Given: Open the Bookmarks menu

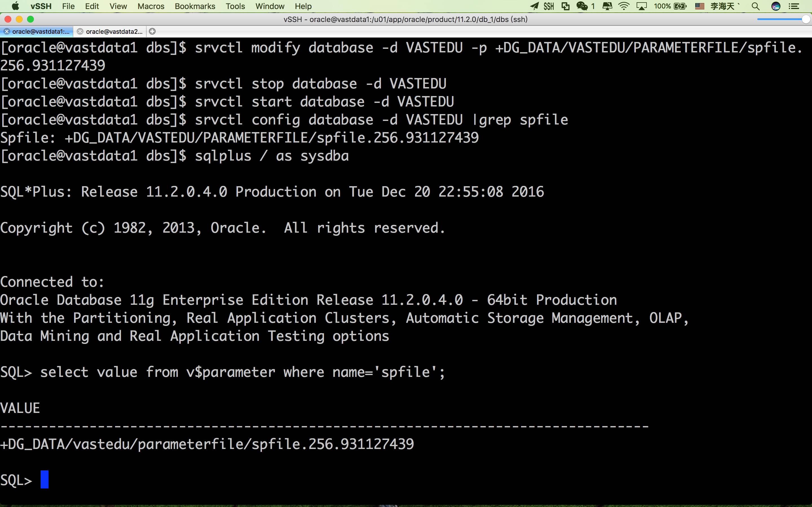Looking at the screenshot, I should click(x=195, y=6).
